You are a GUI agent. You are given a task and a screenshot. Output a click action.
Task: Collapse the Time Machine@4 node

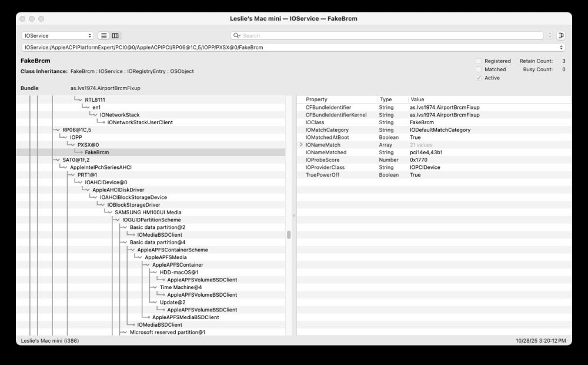[x=155, y=288]
